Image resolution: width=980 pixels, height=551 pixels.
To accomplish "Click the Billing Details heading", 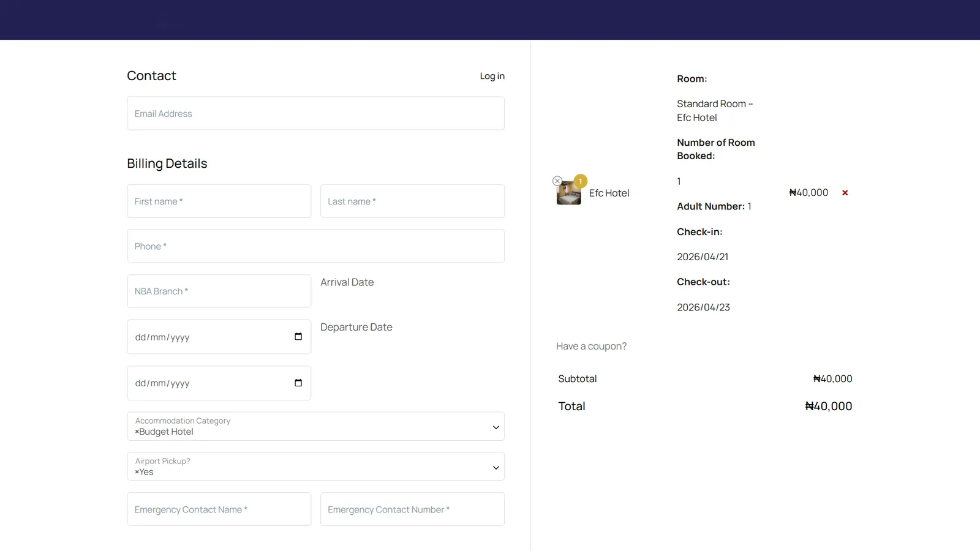I will click(167, 163).
